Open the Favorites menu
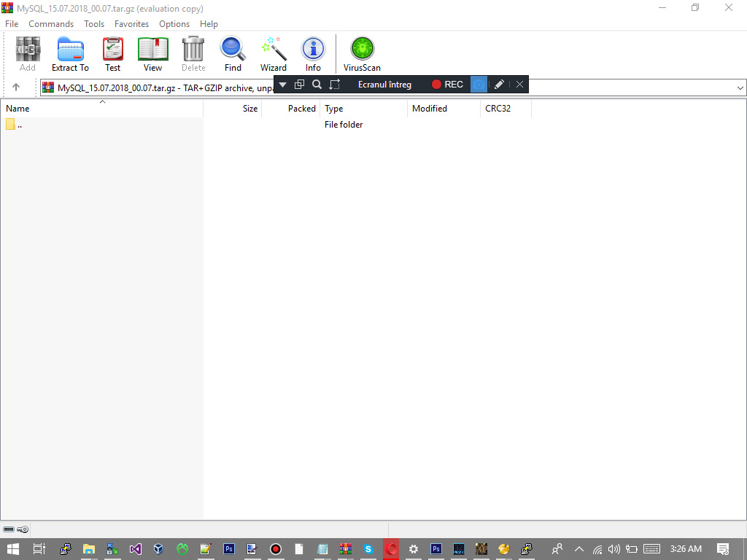 (x=131, y=24)
